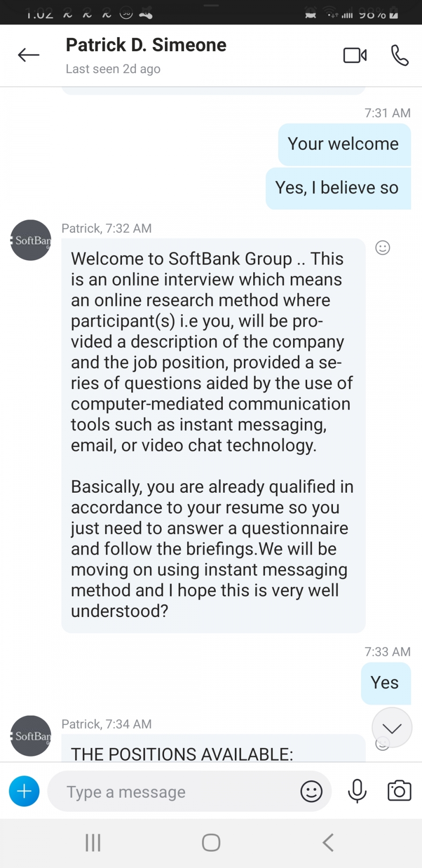422x868 pixels.
Task: Tap Patrick's SoftBank avatar at 7:34 AM
Action: (31, 736)
